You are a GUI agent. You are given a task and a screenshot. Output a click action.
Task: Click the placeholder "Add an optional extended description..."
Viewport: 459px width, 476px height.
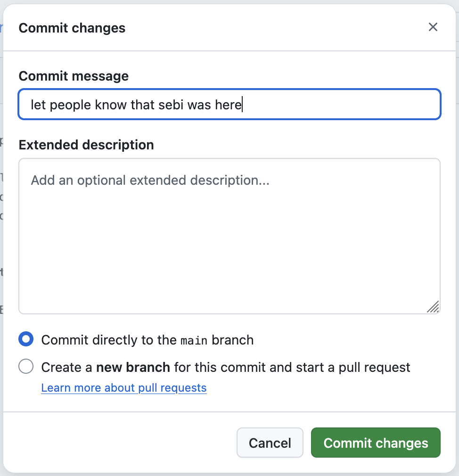pos(150,180)
